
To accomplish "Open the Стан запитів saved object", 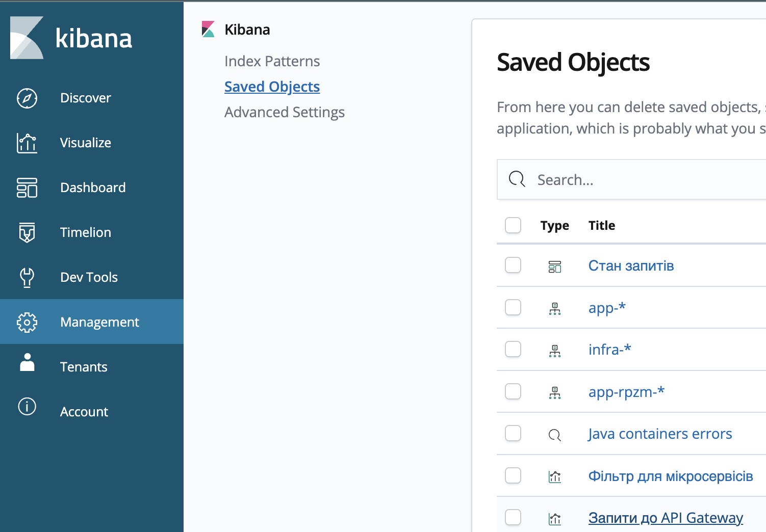I will pos(631,265).
